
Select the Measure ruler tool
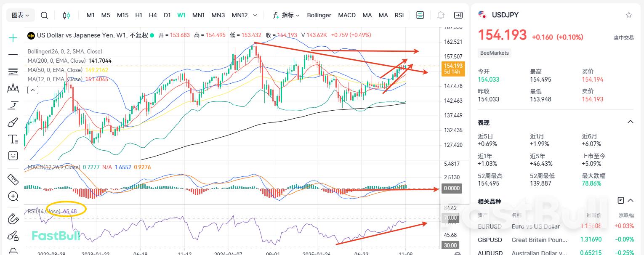click(13, 179)
